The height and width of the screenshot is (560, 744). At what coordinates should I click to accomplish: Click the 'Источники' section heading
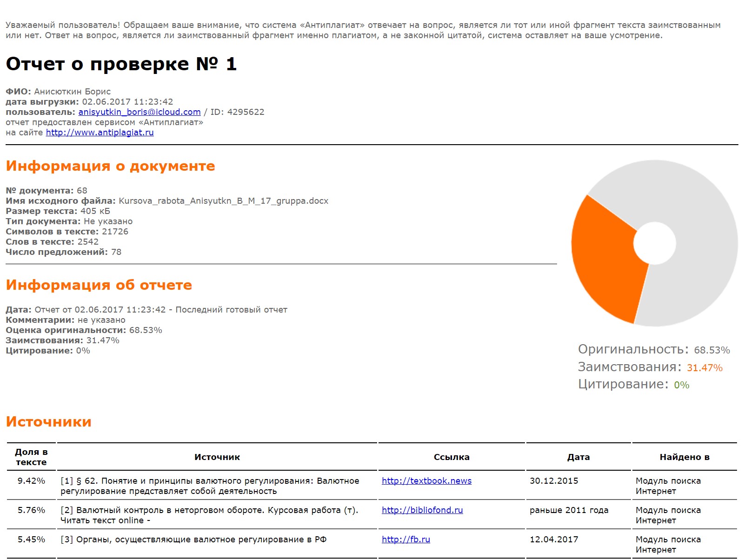coord(48,422)
